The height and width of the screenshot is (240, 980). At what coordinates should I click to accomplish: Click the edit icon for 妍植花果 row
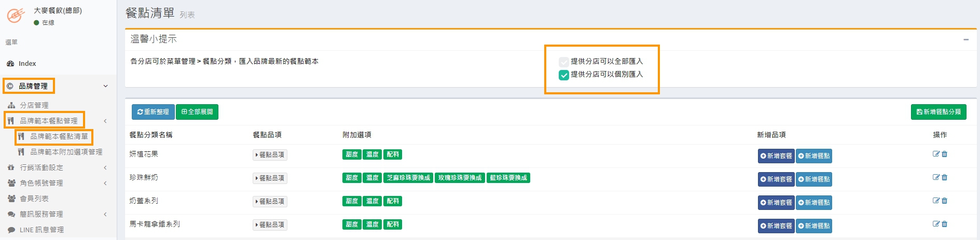936,154
